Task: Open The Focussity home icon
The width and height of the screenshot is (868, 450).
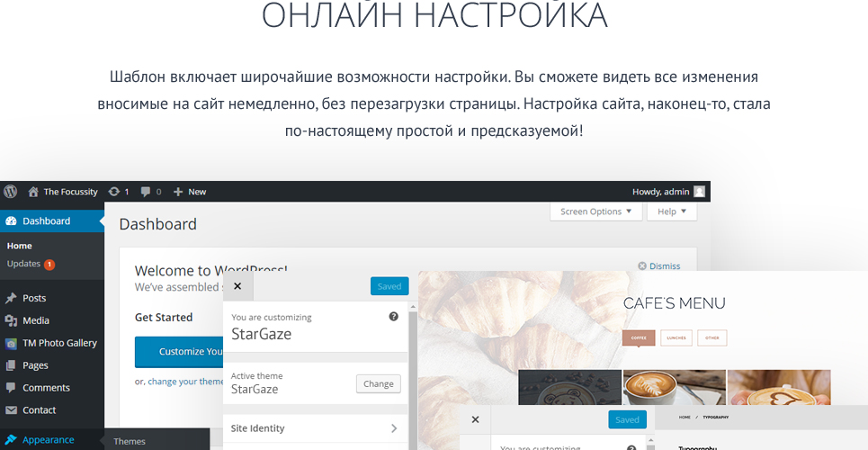Action: coord(33,192)
